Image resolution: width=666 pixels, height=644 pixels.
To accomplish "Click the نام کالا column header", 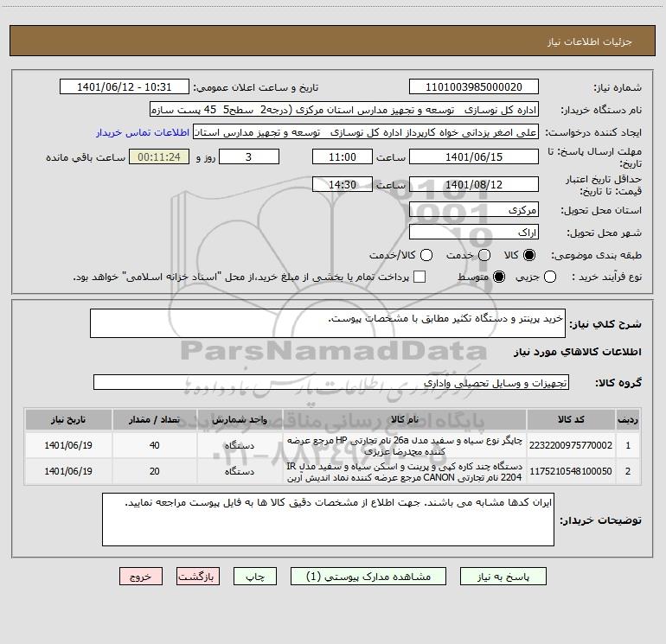I will pyautogui.click(x=405, y=419).
